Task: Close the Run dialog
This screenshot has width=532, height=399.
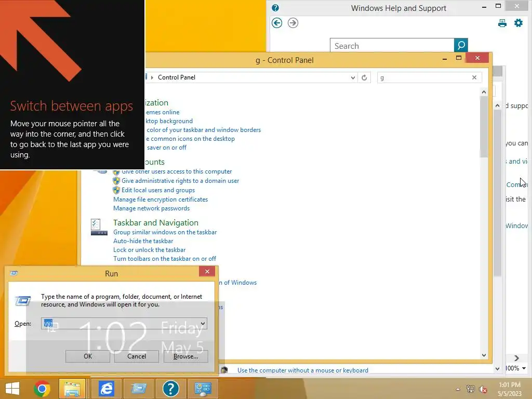Action: 207,271
